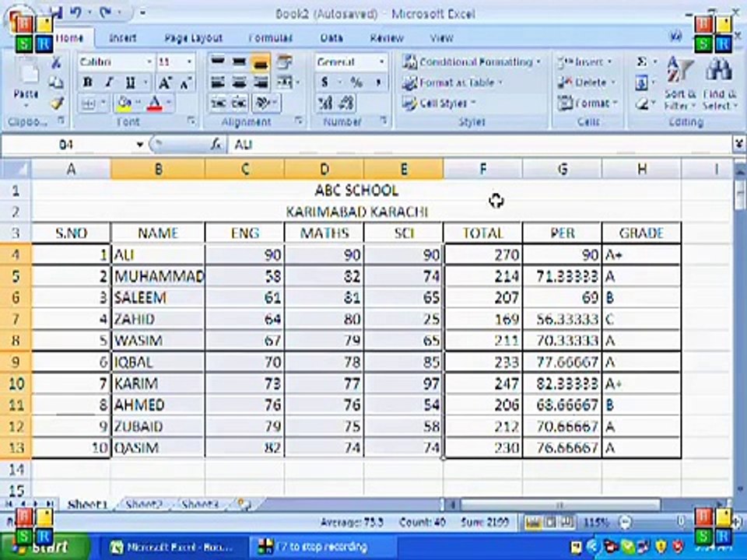Apply Percent Style format
This screenshot has width=747, height=560.
(356, 82)
